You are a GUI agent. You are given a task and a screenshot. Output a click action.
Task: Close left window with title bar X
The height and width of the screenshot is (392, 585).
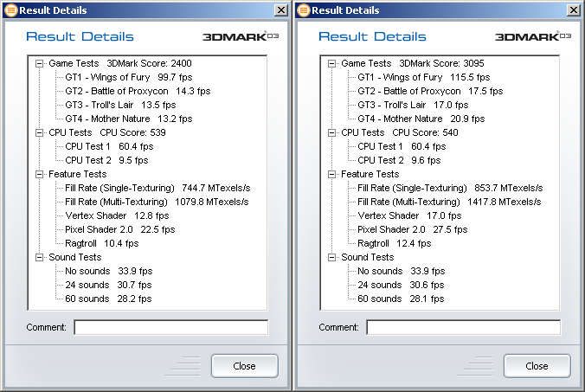pyautogui.click(x=281, y=10)
